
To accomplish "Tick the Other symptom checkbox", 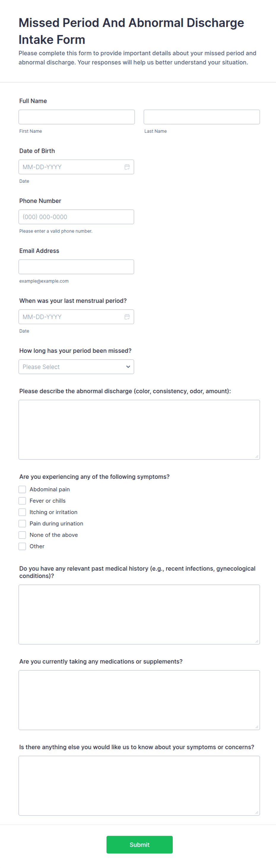I will pyautogui.click(x=22, y=547).
